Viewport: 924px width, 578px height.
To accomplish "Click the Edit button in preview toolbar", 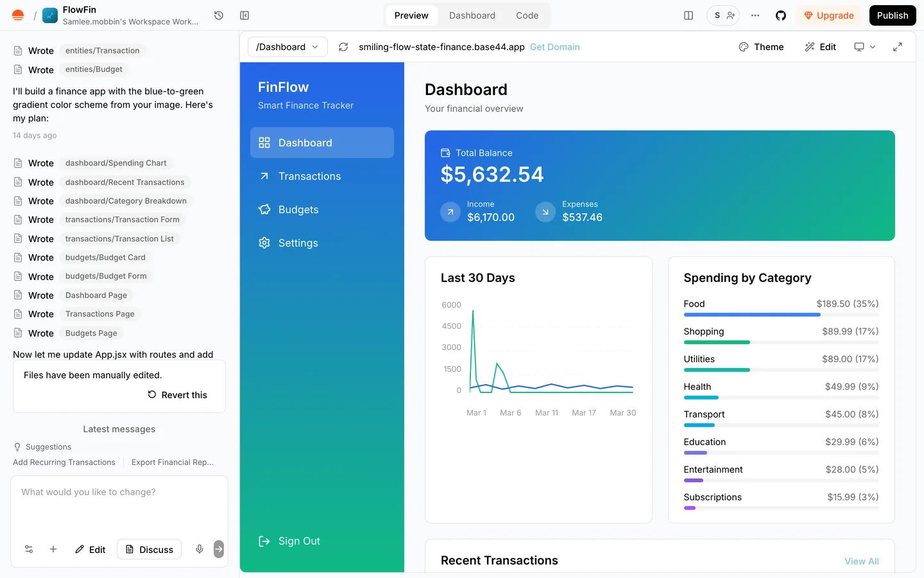I will [821, 47].
